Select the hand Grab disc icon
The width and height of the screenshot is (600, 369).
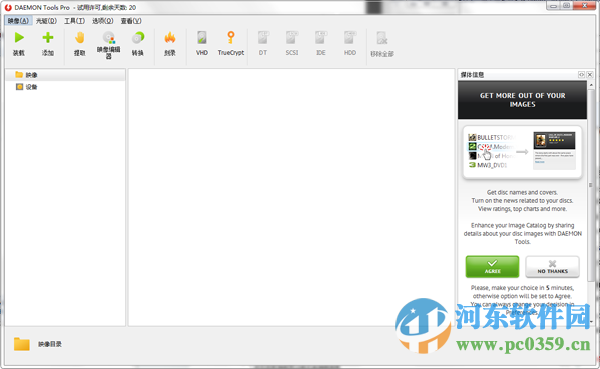tap(80, 38)
